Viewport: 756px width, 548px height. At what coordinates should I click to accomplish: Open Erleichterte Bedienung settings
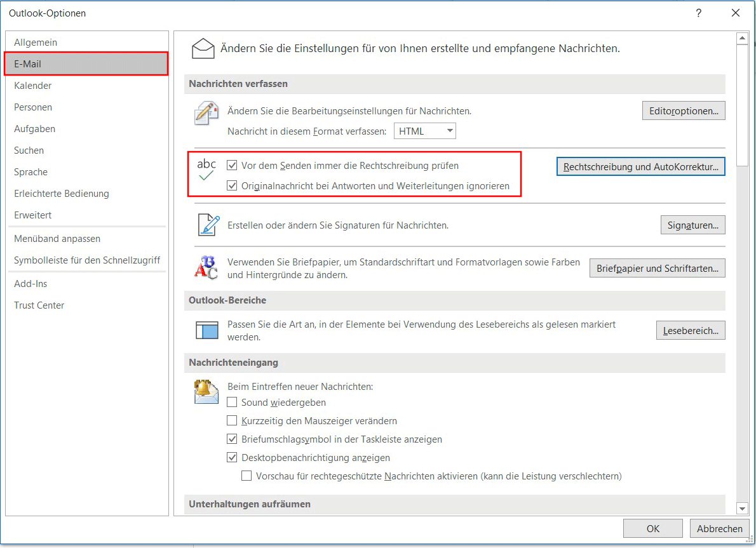(x=87, y=193)
